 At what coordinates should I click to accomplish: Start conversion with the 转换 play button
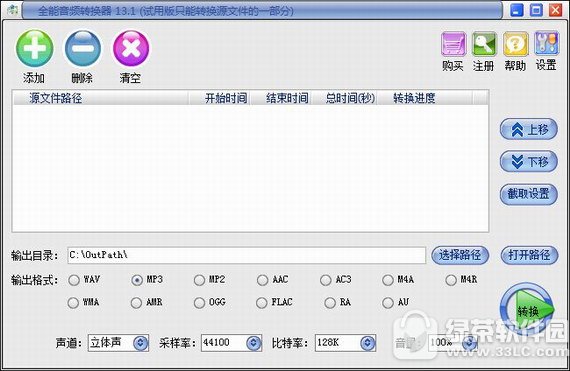526,309
